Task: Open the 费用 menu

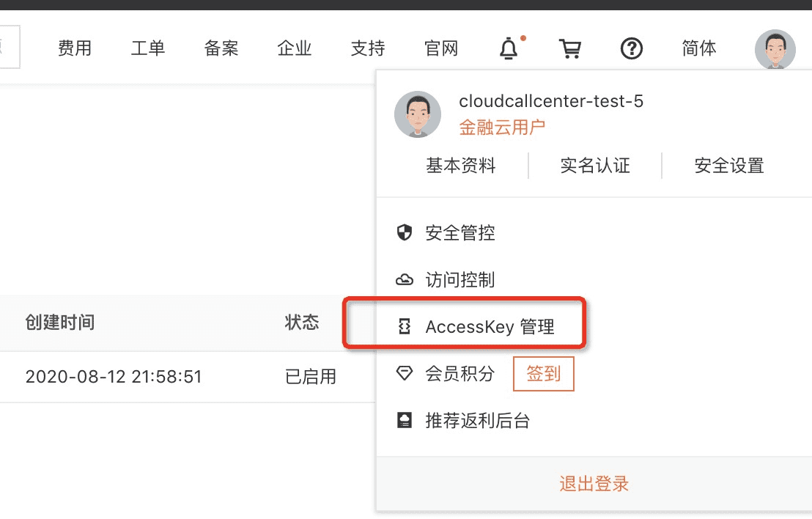Action: coord(75,48)
